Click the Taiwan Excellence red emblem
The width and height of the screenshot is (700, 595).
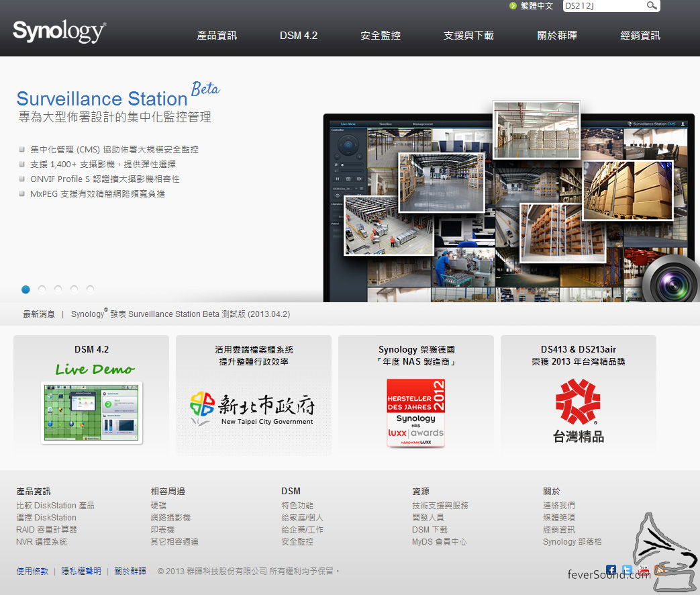[578, 401]
